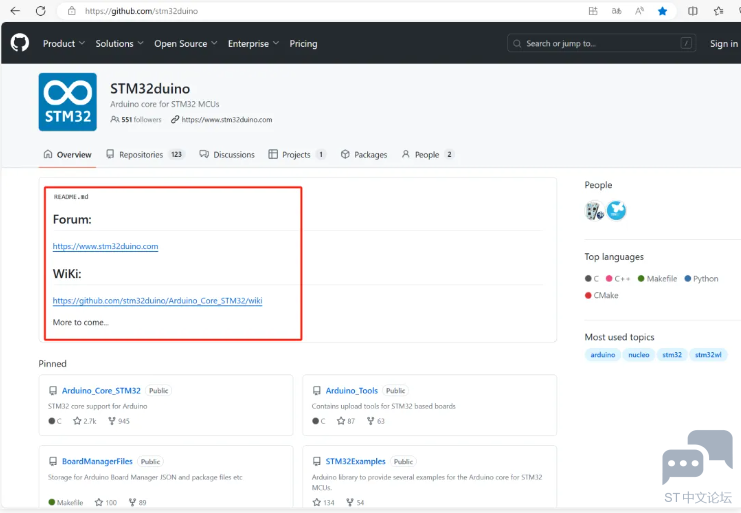
Task: Filter by the Makefile language
Action: tap(657, 279)
